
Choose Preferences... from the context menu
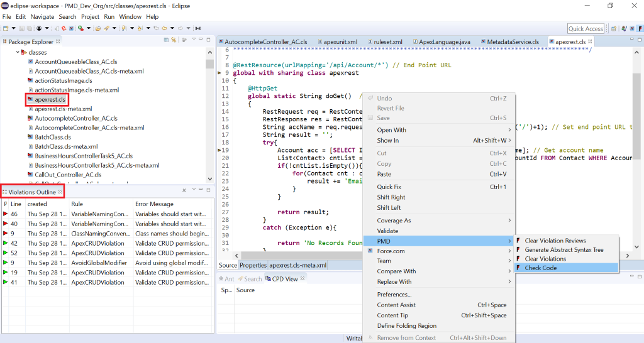[x=439, y=295]
